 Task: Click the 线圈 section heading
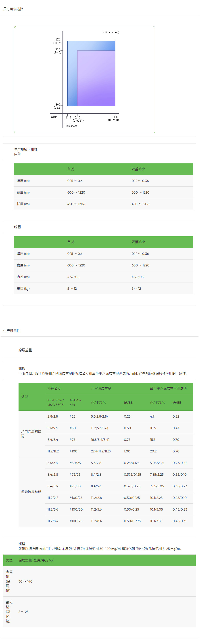tap(17, 227)
